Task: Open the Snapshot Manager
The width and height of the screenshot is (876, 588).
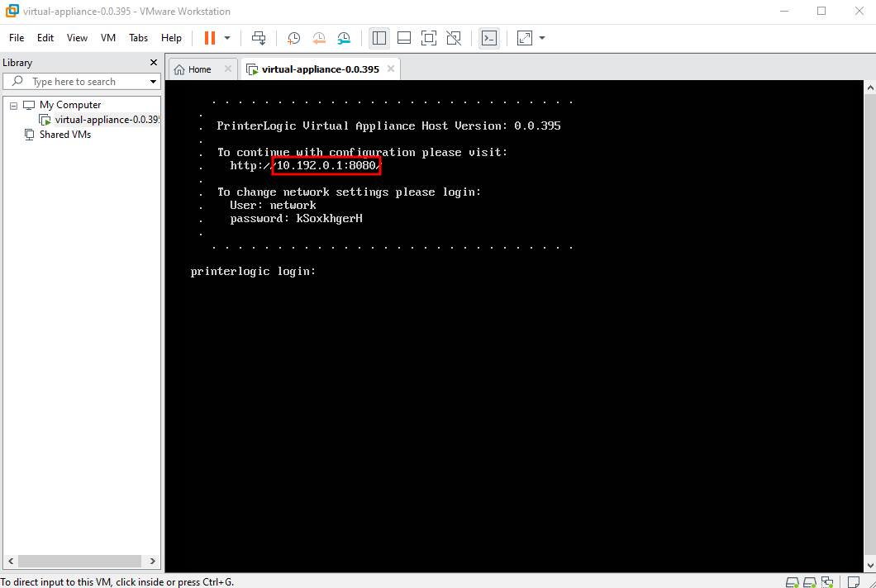Action: tap(344, 37)
